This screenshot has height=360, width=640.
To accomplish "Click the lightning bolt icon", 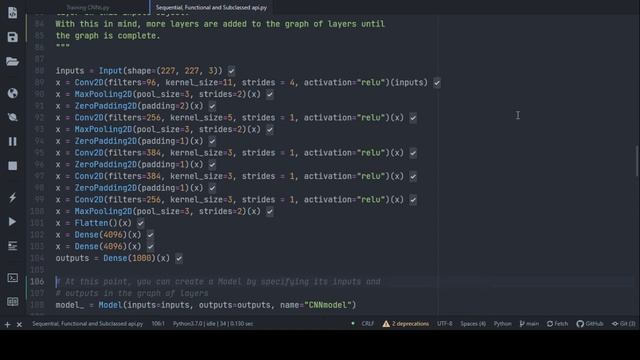I will (x=12, y=198).
